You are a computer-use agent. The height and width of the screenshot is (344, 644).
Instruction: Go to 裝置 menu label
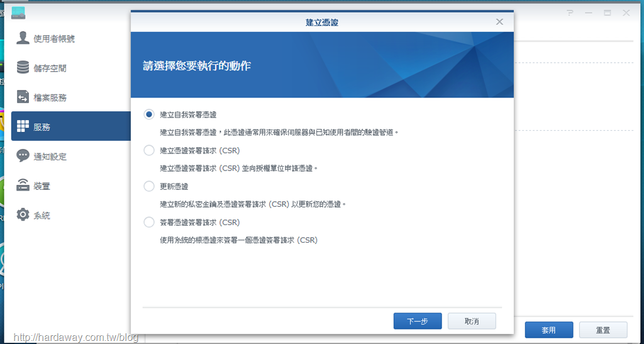click(x=42, y=186)
